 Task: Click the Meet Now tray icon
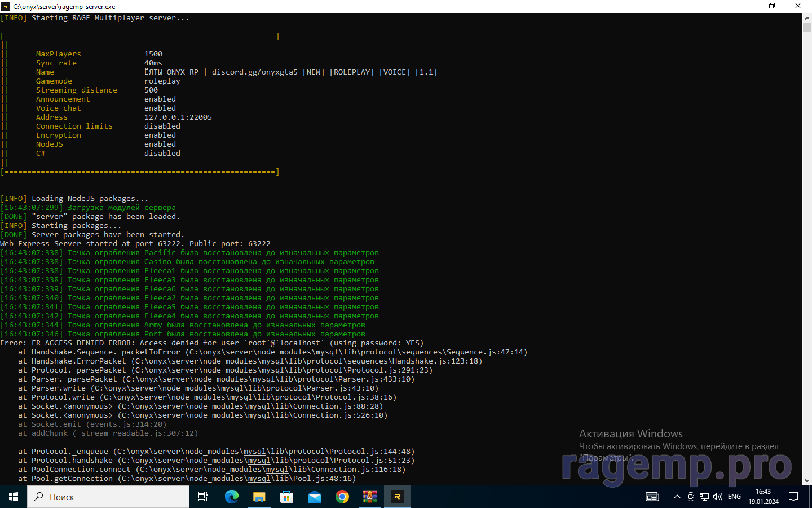pyautogui.click(x=691, y=497)
